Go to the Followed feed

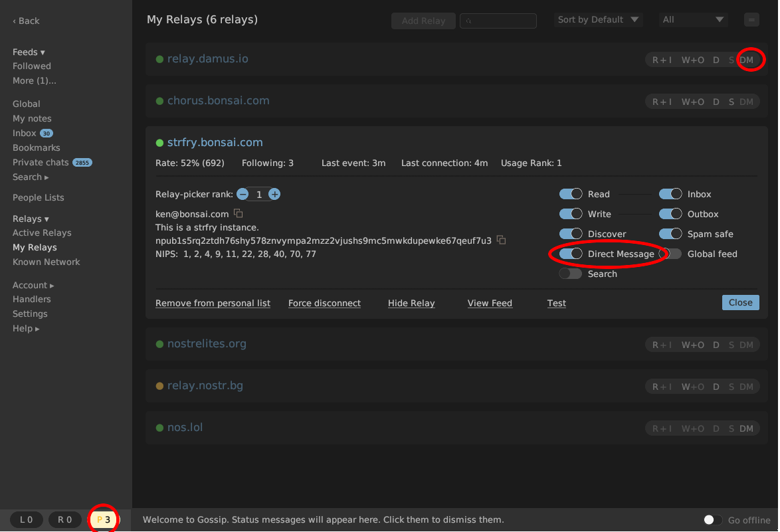pos(32,66)
